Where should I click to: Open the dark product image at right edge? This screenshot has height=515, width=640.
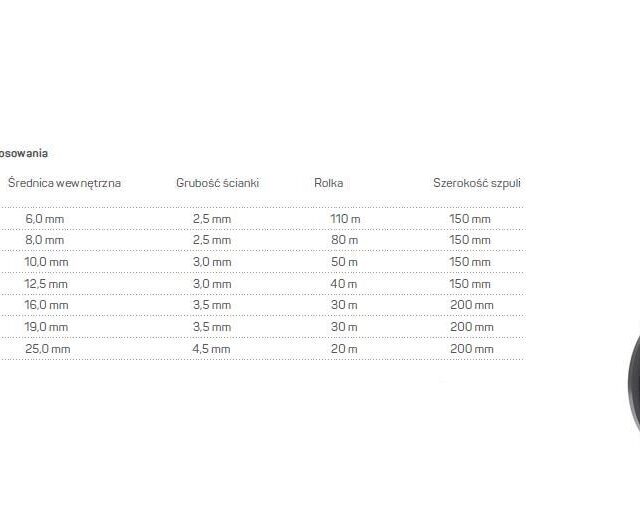[633, 390]
